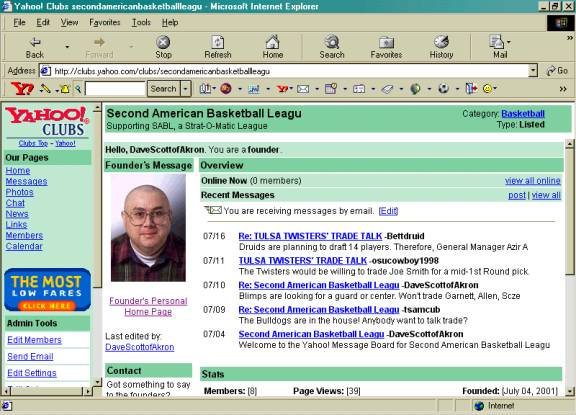The width and height of the screenshot is (576, 415).
Task: Click the main content vertical scrollbar thumb
Action: (x=569, y=211)
